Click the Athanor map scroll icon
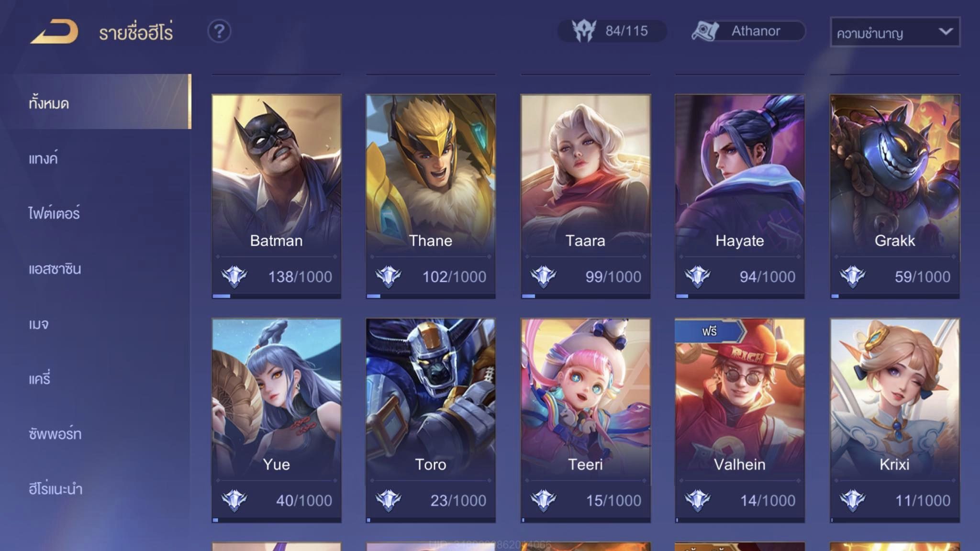980x551 pixels. [705, 31]
